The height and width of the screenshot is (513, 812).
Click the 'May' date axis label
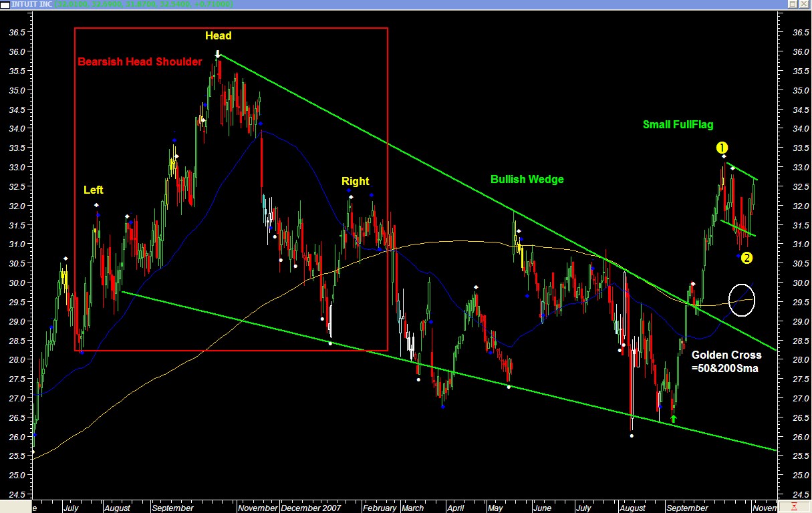[495, 508]
